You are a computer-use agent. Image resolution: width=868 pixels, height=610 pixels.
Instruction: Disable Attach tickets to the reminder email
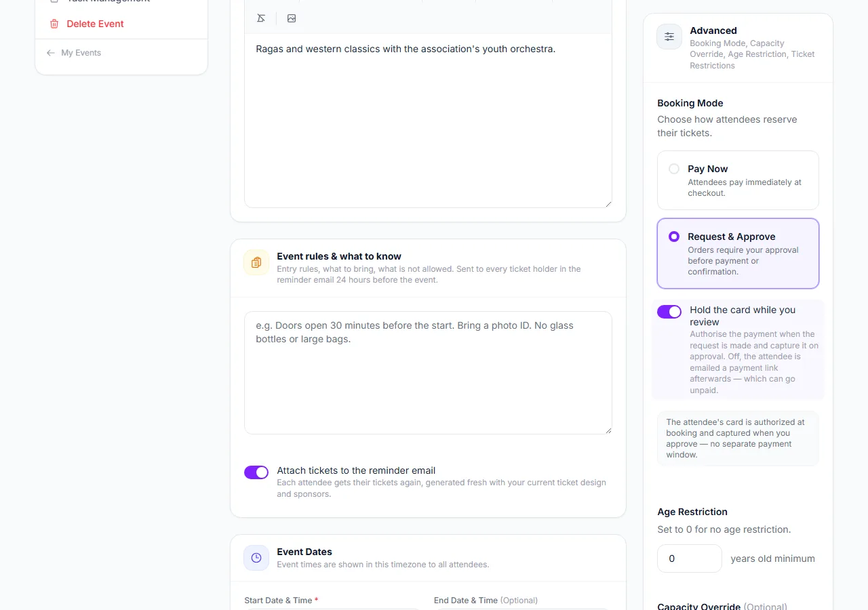[256, 472]
